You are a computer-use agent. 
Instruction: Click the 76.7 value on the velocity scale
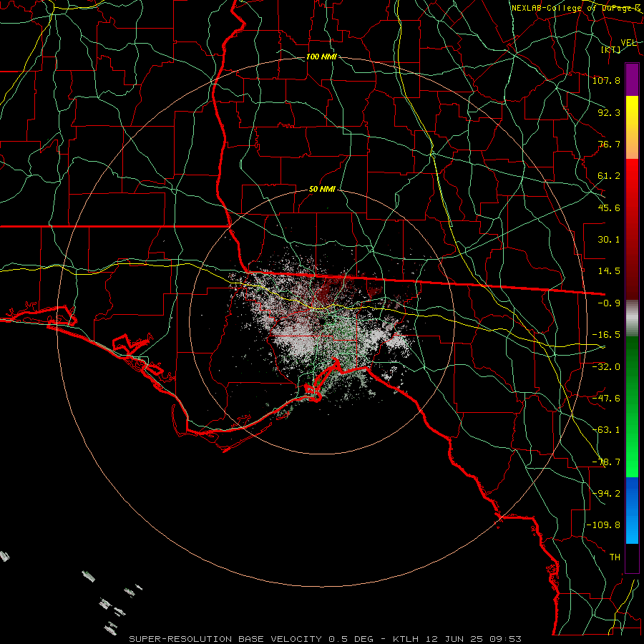click(x=609, y=144)
